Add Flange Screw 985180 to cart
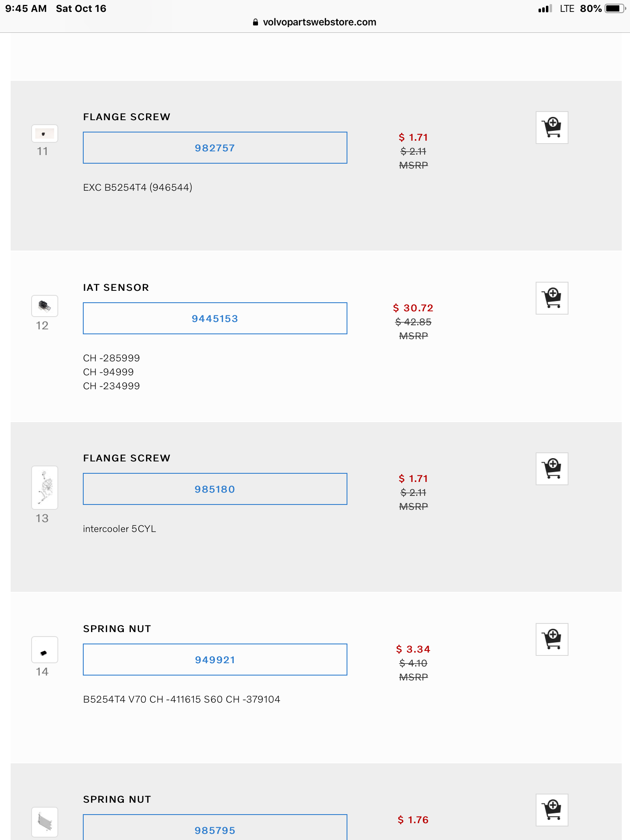The width and height of the screenshot is (630, 840). (x=552, y=469)
